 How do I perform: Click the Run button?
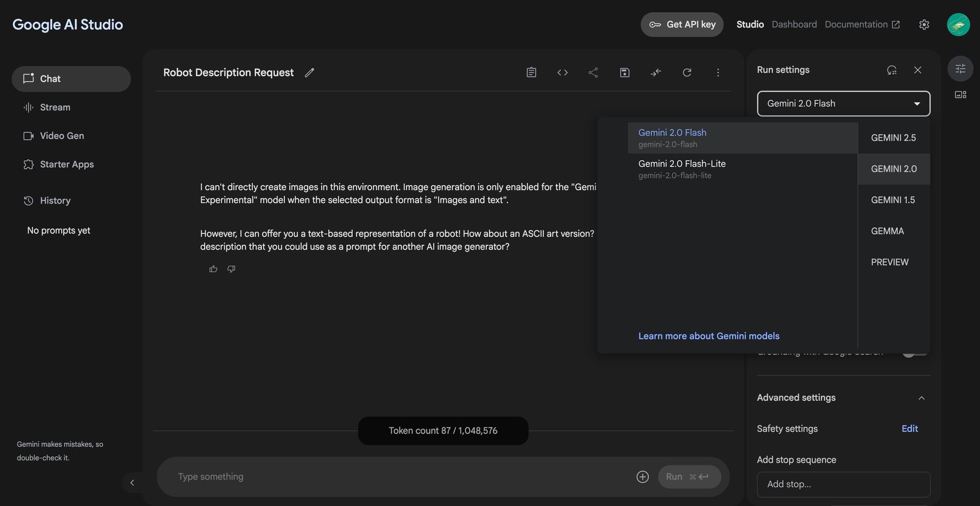point(689,477)
